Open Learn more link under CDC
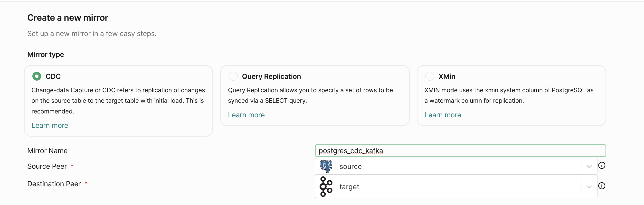Viewport: 644px width, 205px height. [50, 125]
